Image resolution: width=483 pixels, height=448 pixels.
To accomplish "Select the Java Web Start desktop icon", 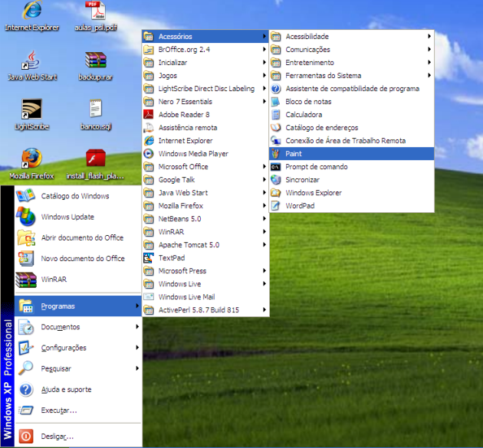I will click(x=31, y=61).
